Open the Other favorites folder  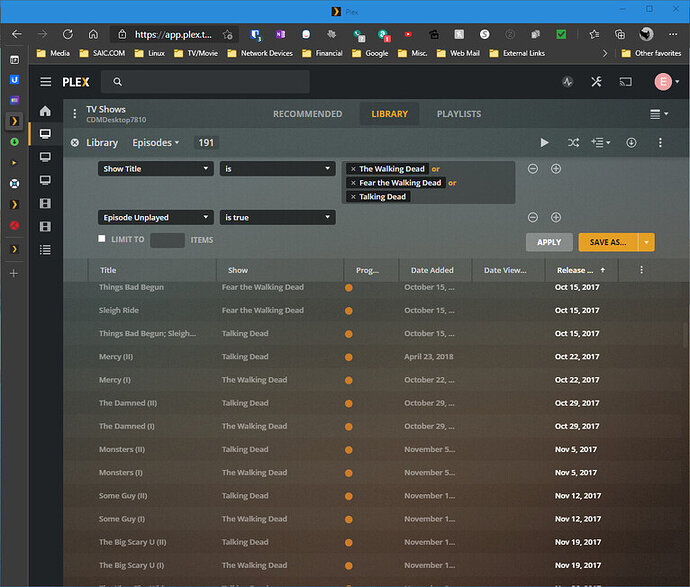coord(652,53)
